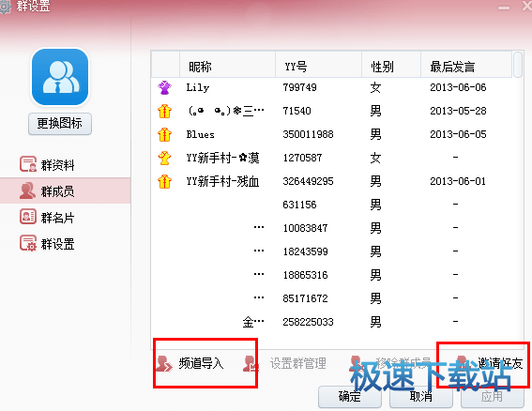This screenshot has width=532, height=411.
Task: Click YY number 799749
Action: (x=300, y=87)
